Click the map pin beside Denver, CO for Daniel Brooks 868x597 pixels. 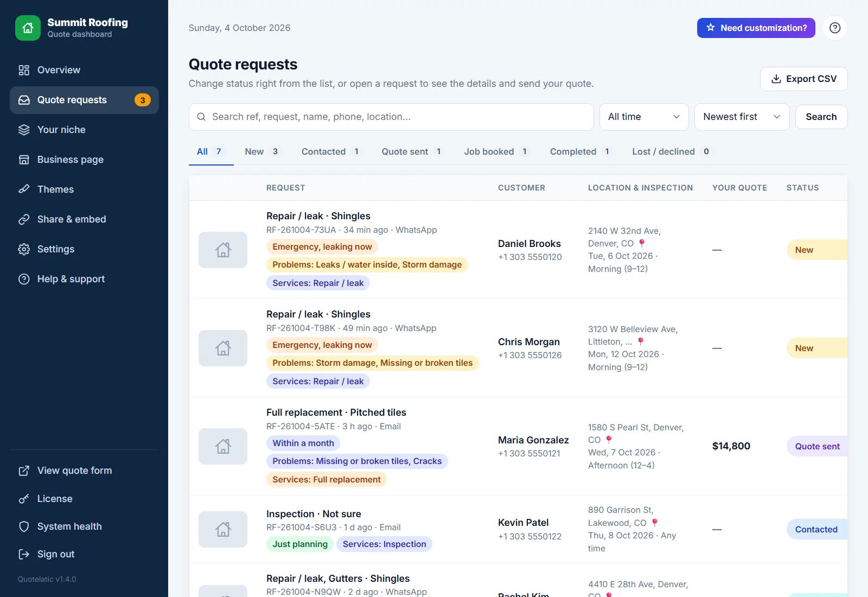coord(642,243)
